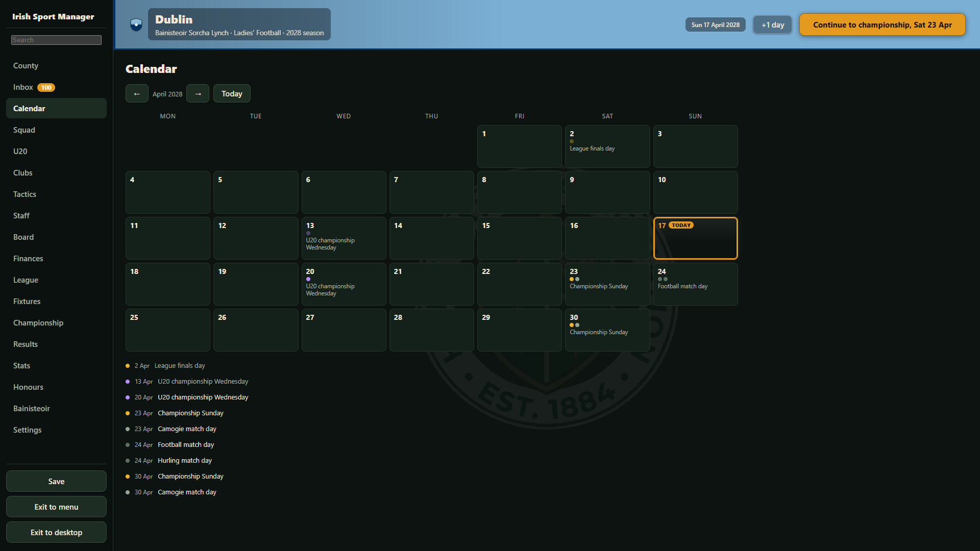Image resolution: width=980 pixels, height=551 pixels.
Task: Select 2 April League finals day cell
Action: (x=607, y=146)
